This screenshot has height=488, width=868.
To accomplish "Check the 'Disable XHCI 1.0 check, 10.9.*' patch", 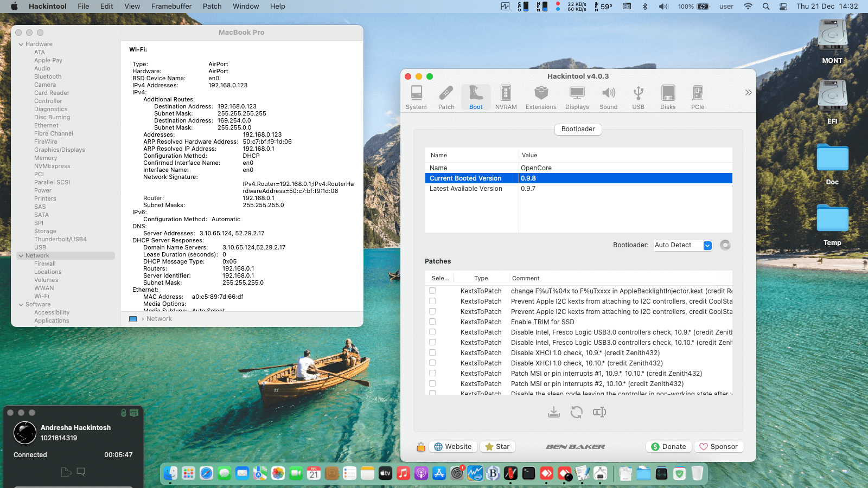I will (x=432, y=352).
